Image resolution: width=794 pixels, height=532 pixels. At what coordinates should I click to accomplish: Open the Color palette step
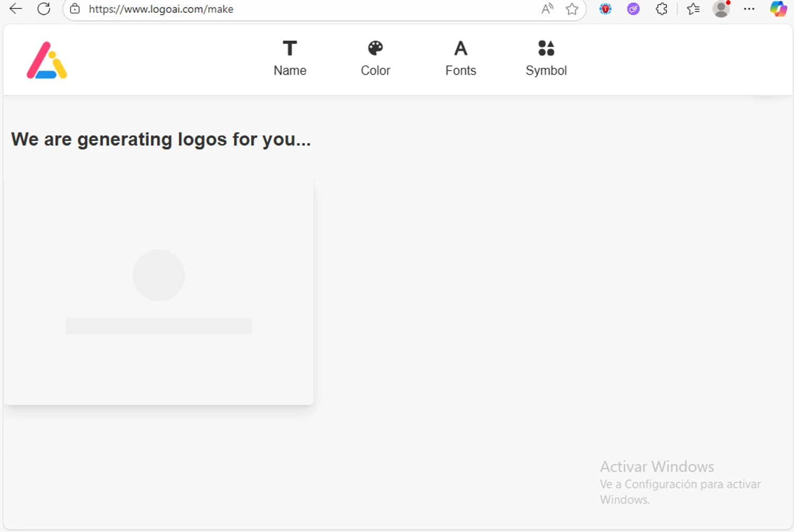click(375, 59)
